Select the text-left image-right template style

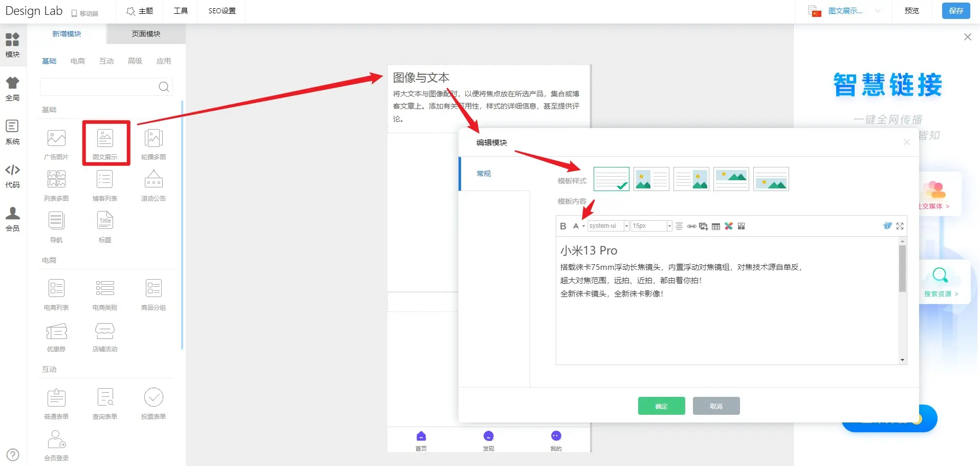[x=691, y=179]
